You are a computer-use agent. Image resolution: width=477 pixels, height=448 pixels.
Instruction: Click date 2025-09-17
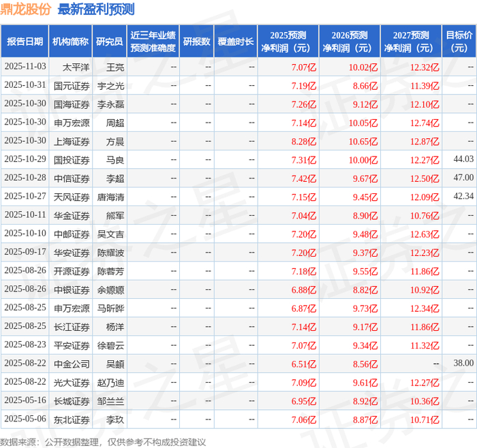(25, 252)
